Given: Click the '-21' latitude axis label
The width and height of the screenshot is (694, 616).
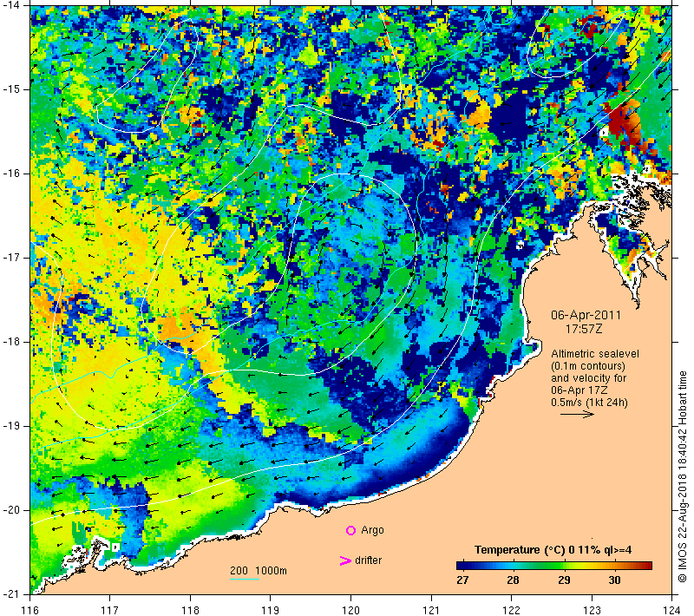Looking at the screenshot, I should (x=10, y=594).
